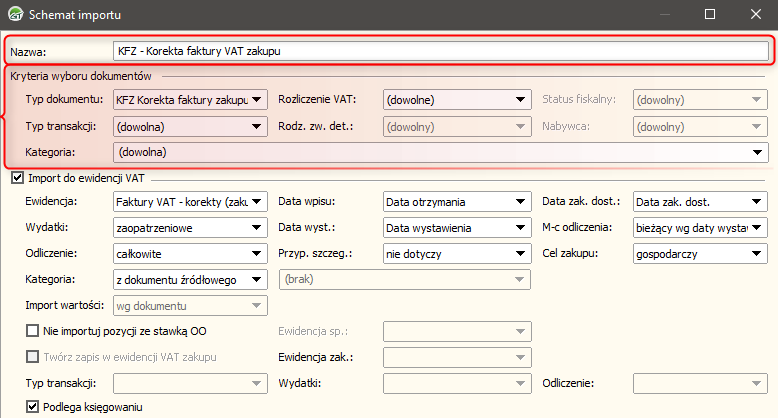Toggle the Podlega księgowaniu checkbox
Screen dimensions: 778x418
pyautogui.click(x=33, y=407)
